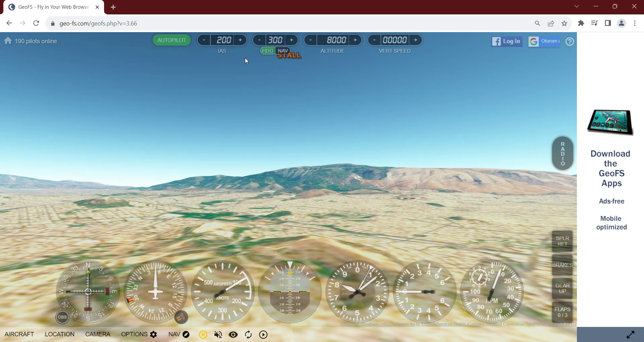Increase autopilot ALTITUDE with plus button
The width and height of the screenshot is (644, 342).
pyautogui.click(x=355, y=40)
